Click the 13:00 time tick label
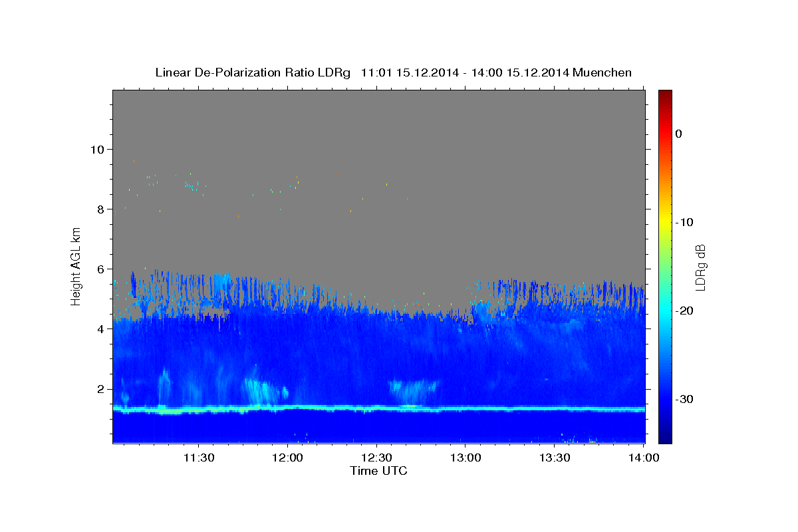 click(x=465, y=458)
